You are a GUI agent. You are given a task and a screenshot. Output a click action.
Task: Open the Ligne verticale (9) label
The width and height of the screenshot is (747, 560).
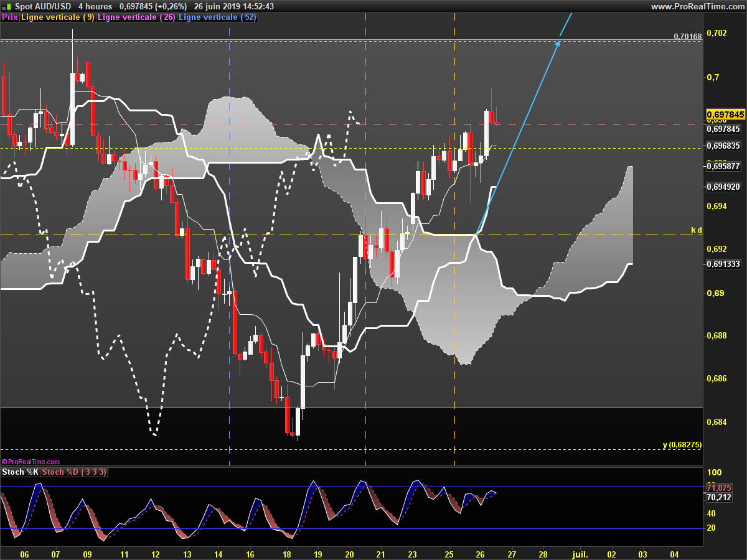click(x=58, y=17)
